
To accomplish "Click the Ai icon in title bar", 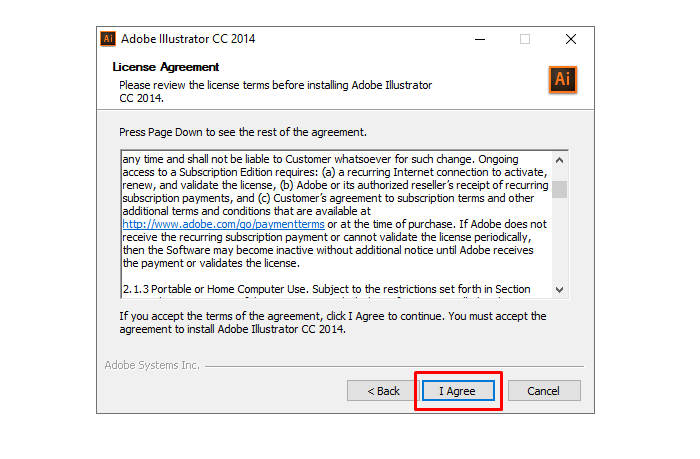I will (108, 39).
